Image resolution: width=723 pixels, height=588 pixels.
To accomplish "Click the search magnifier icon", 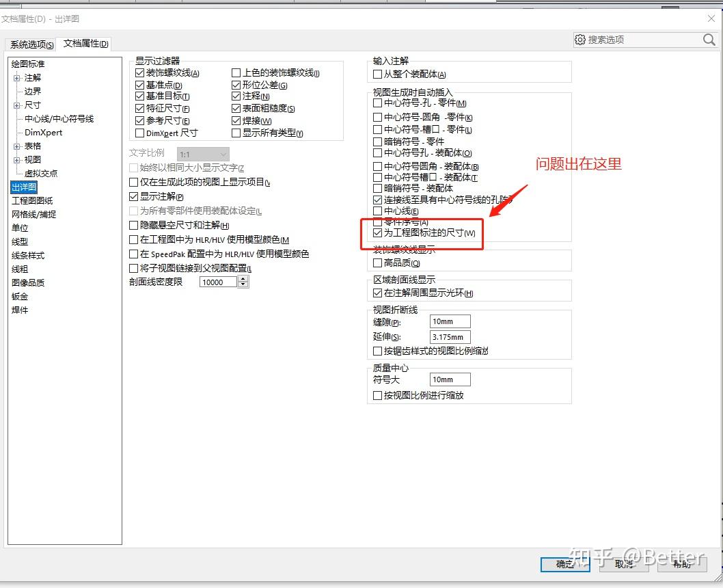I will coord(709,40).
